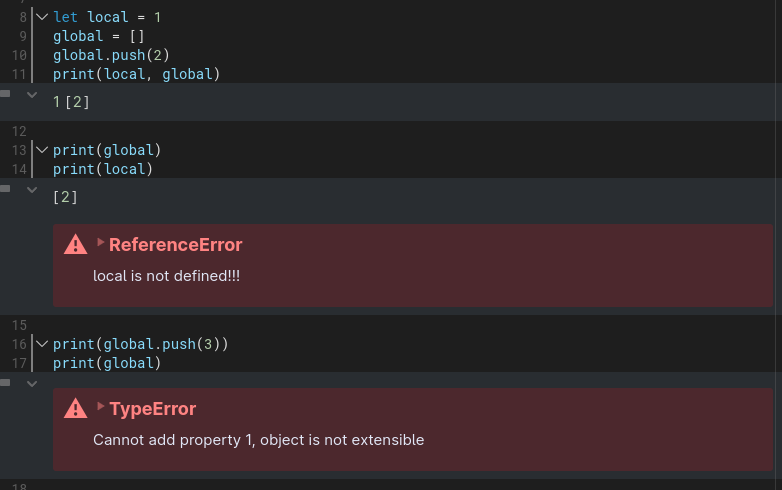Collapse the code block at print(global.push(3))

(42, 343)
